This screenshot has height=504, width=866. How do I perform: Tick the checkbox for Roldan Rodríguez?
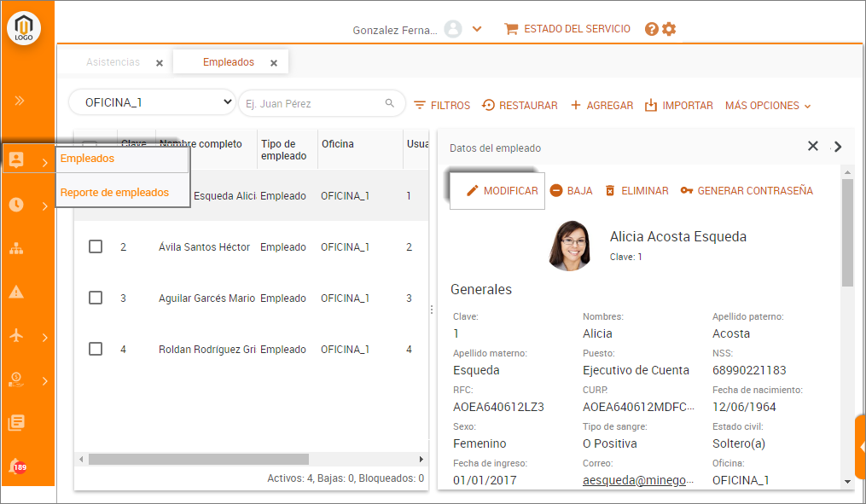96,349
